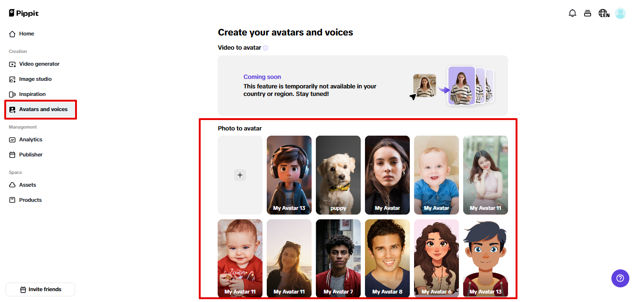Open the Publisher tool
Image resolution: width=644 pixels, height=302 pixels.
pyautogui.click(x=30, y=155)
